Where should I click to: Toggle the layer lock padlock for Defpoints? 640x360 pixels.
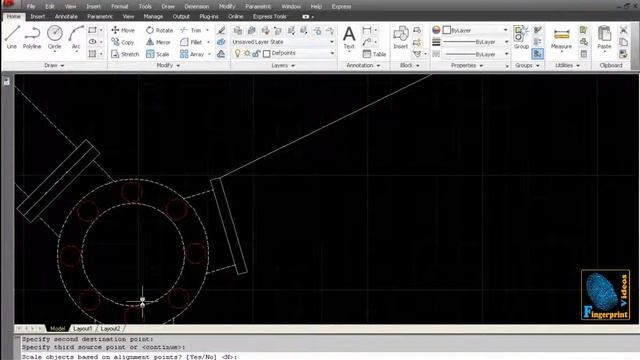pyautogui.click(x=256, y=53)
